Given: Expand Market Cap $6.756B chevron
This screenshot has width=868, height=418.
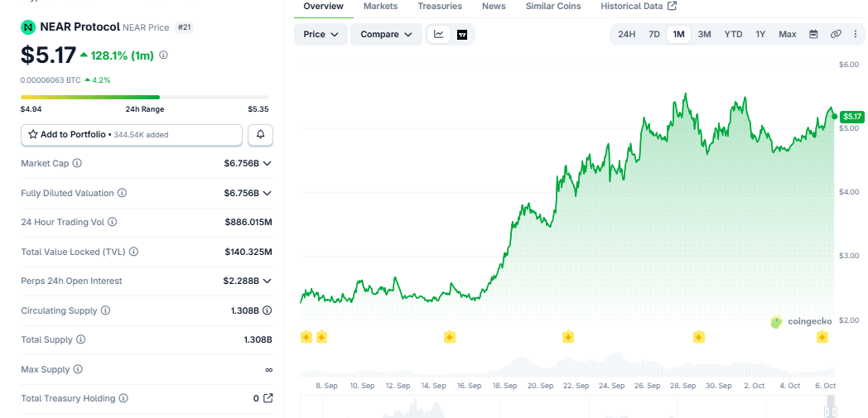Looking at the screenshot, I should point(268,163).
